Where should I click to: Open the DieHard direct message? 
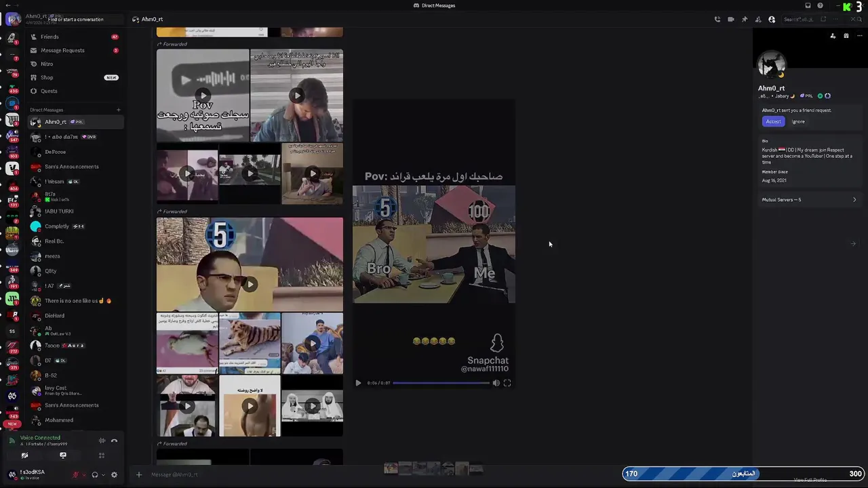[x=75, y=316]
